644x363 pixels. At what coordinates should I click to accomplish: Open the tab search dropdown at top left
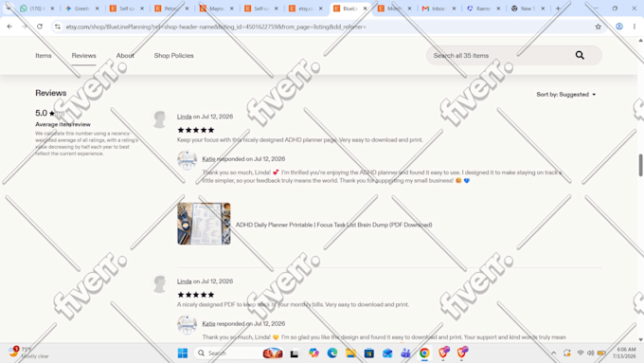click(x=9, y=9)
